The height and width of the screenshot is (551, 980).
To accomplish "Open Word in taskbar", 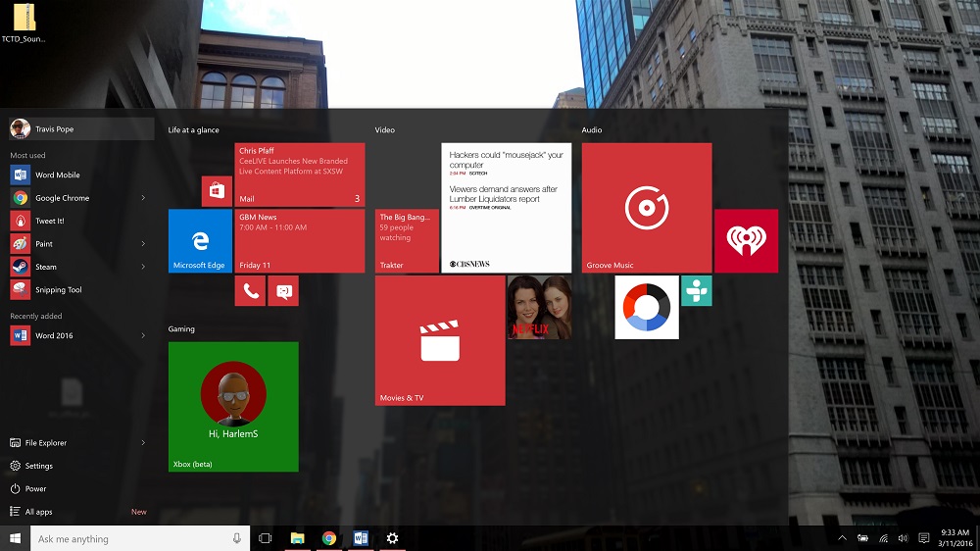I will 361,538.
